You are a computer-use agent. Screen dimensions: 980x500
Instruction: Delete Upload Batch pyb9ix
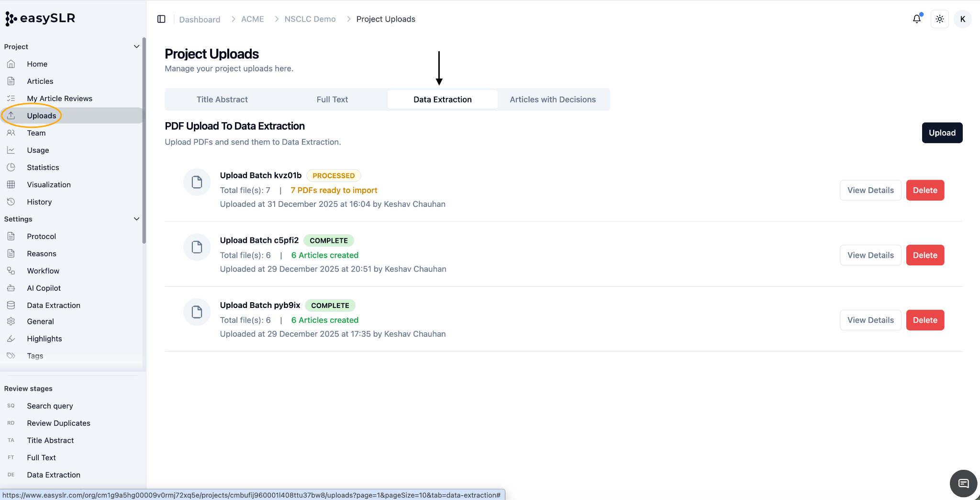click(x=925, y=320)
